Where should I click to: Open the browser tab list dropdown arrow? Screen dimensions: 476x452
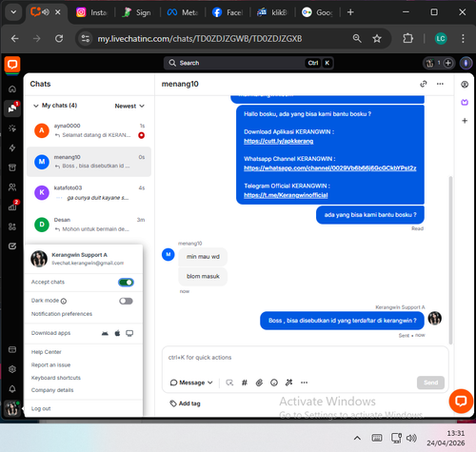tap(13, 12)
